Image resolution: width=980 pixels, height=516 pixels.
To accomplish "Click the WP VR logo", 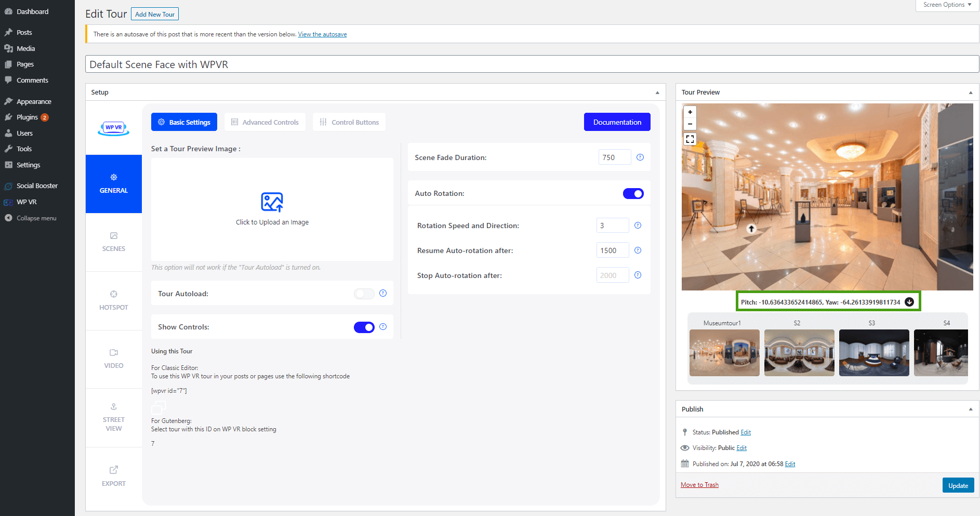I will (x=114, y=128).
